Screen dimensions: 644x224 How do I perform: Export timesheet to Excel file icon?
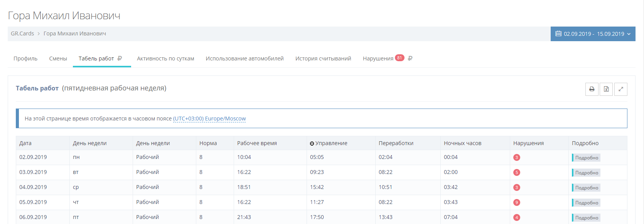[606, 89]
